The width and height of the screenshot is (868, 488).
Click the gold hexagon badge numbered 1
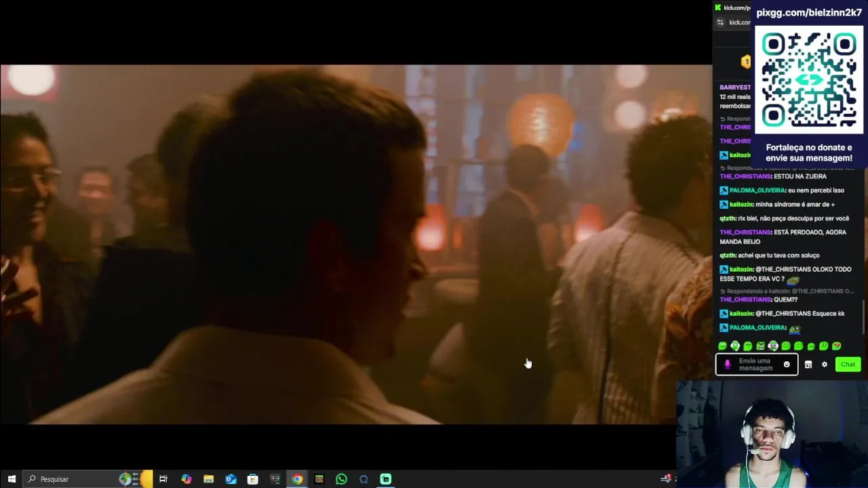tap(746, 62)
